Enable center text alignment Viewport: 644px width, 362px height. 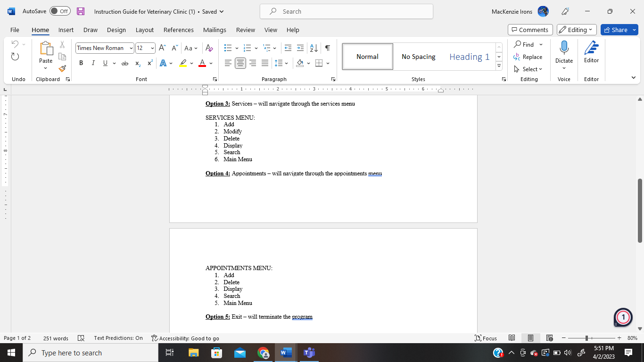coord(240,63)
